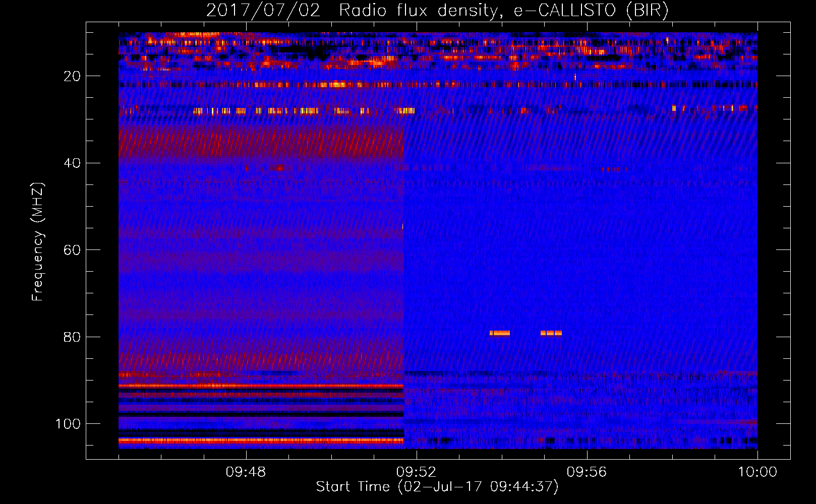Image resolution: width=816 pixels, height=504 pixels.
Task: Click the 'Frequency (MHZ)' axis label
Action: pyautogui.click(x=38, y=242)
